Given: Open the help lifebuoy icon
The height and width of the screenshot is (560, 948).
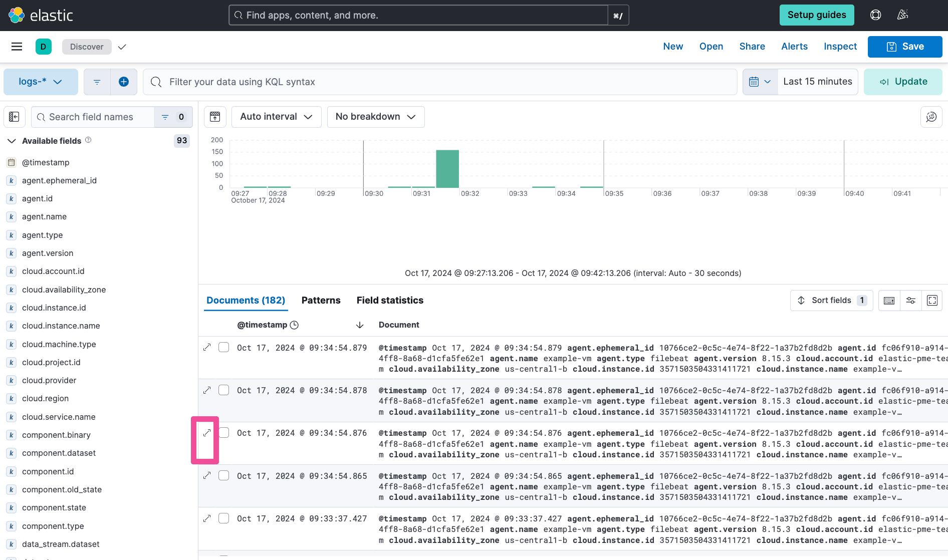Looking at the screenshot, I should tap(875, 15).
